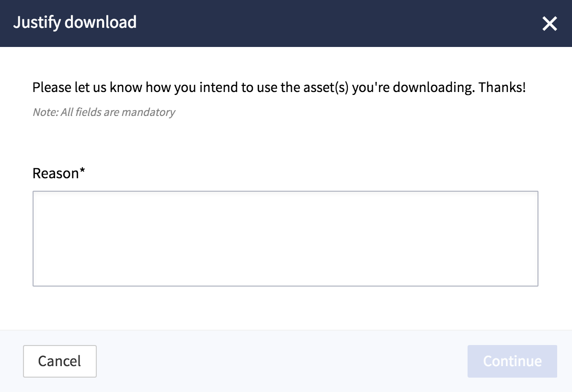Click the asset usage instruction sentence
The height and width of the screenshot is (392, 572).
click(x=279, y=88)
